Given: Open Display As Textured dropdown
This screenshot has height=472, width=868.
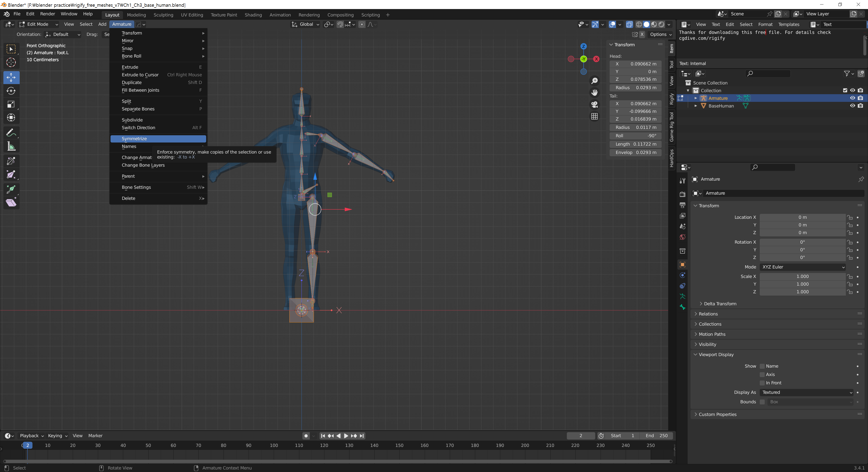Looking at the screenshot, I should (807, 392).
